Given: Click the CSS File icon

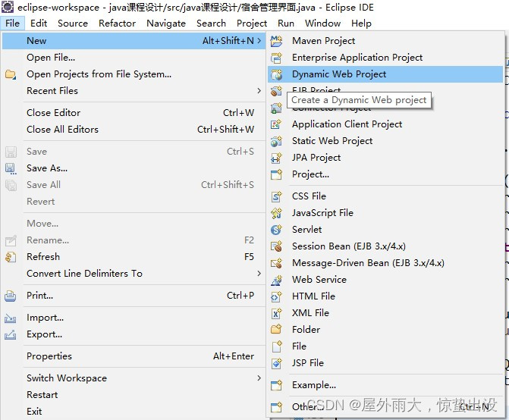Looking at the screenshot, I should coord(276,196).
